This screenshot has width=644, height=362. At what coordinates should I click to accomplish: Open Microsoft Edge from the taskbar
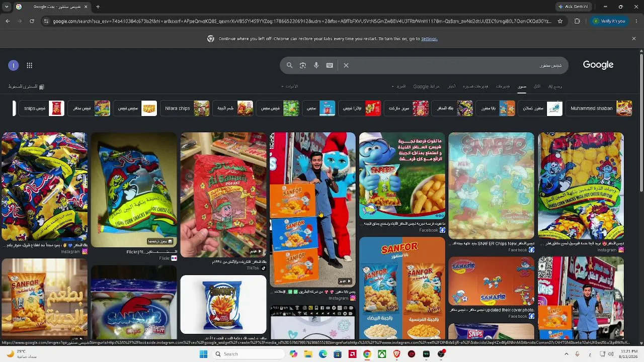323,354
